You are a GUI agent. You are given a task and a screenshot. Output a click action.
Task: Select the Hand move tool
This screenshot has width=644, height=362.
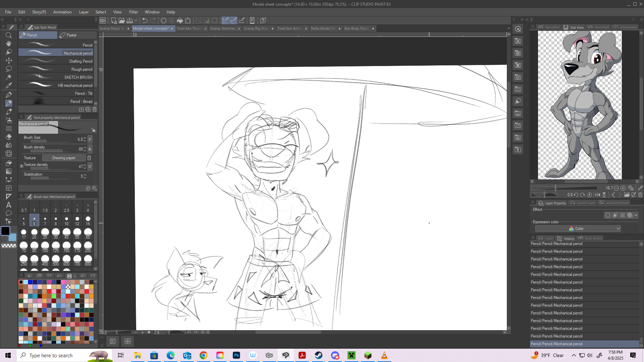[9, 44]
